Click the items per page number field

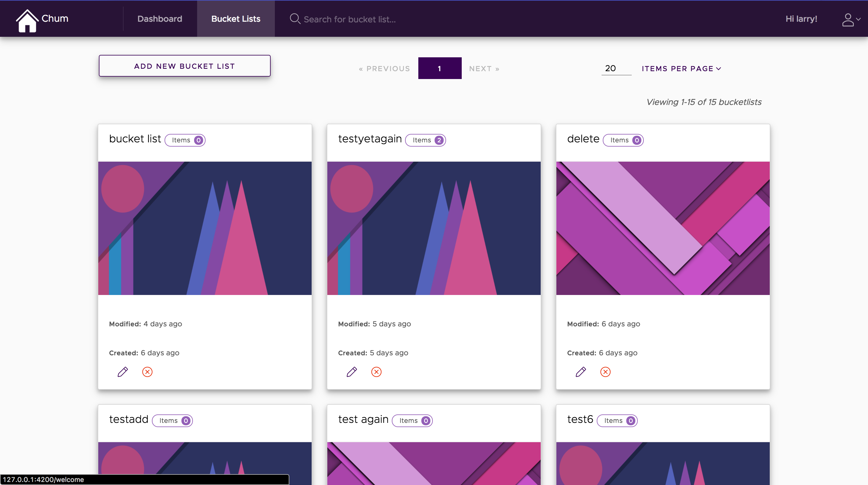point(616,68)
